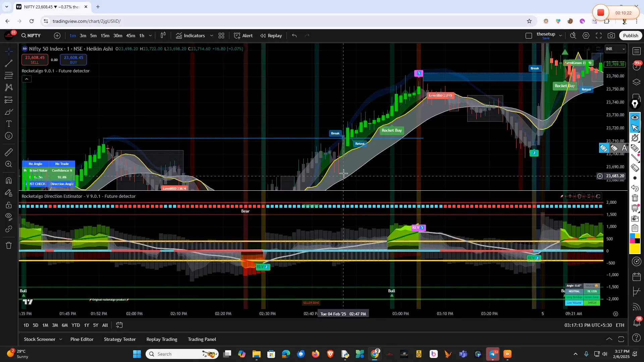This screenshot has height=362, width=644.
Task: Toggle hide all drawings eye icon
Action: tap(9, 217)
